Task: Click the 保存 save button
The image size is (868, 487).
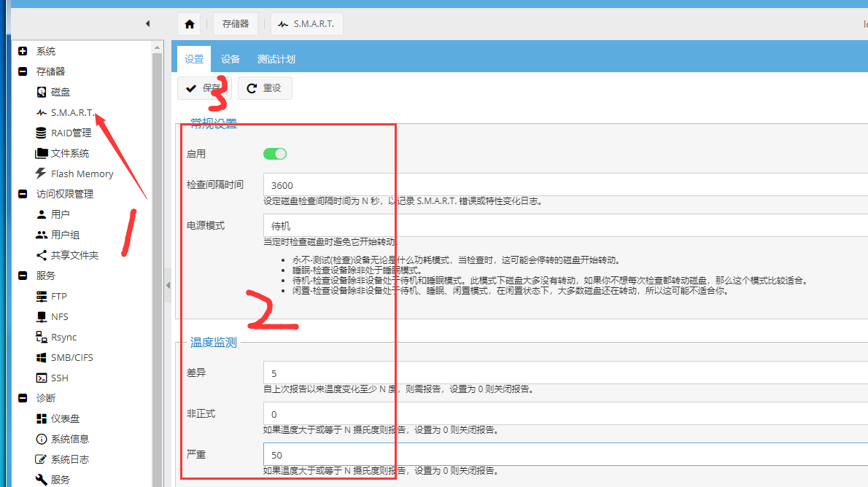Action: pyautogui.click(x=204, y=88)
